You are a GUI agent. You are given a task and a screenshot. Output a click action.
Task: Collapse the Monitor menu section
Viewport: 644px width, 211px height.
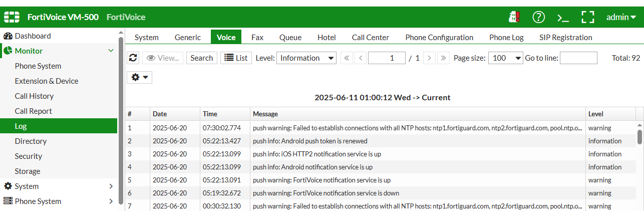tap(111, 51)
